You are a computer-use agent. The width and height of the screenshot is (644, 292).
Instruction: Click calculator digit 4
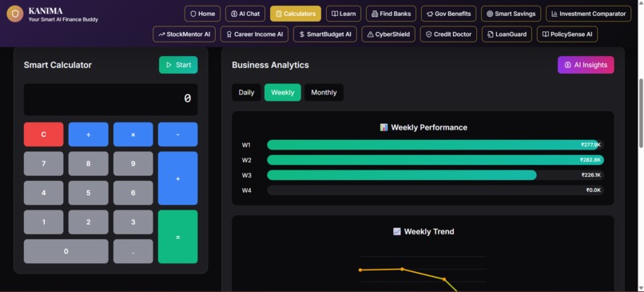[x=43, y=193]
